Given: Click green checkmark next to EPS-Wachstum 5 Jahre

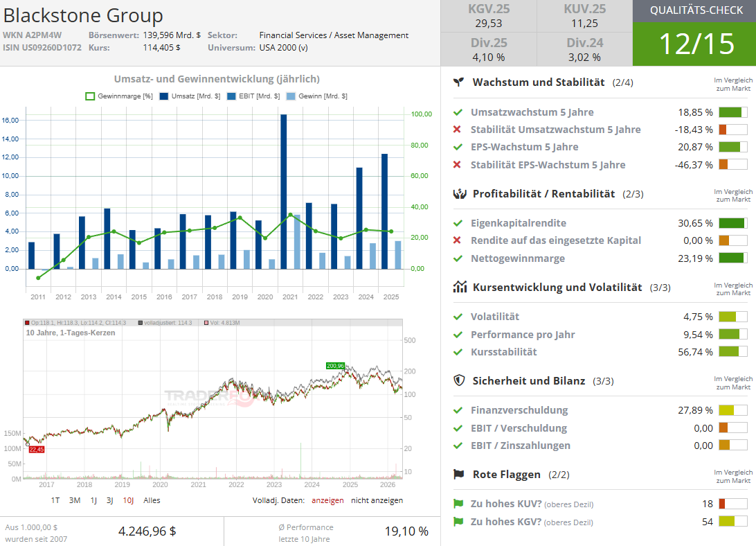Looking at the screenshot, I should pos(458,147).
